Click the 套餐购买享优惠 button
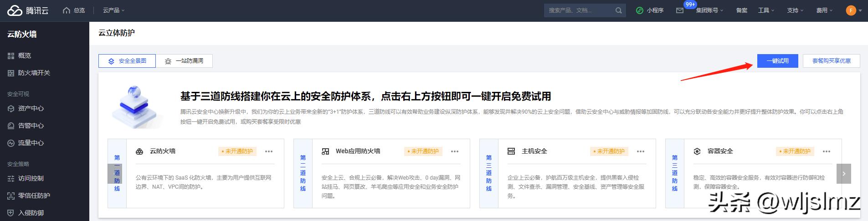868x221 pixels. point(832,61)
